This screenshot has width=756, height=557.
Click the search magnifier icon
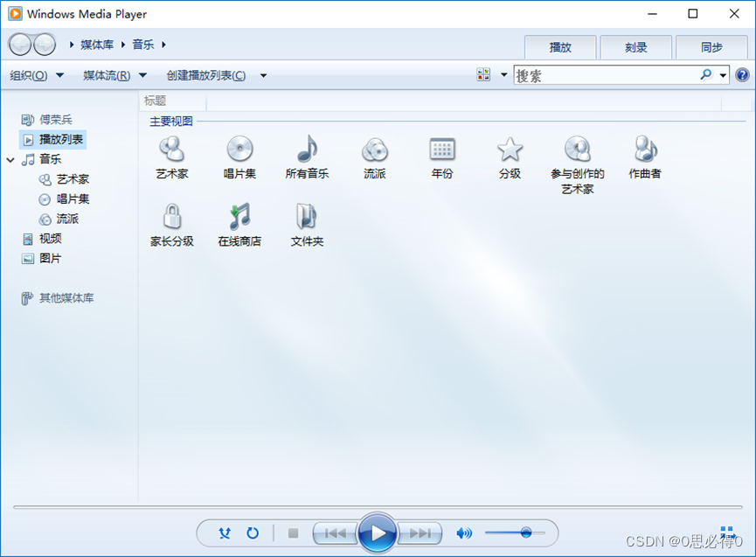pos(706,74)
